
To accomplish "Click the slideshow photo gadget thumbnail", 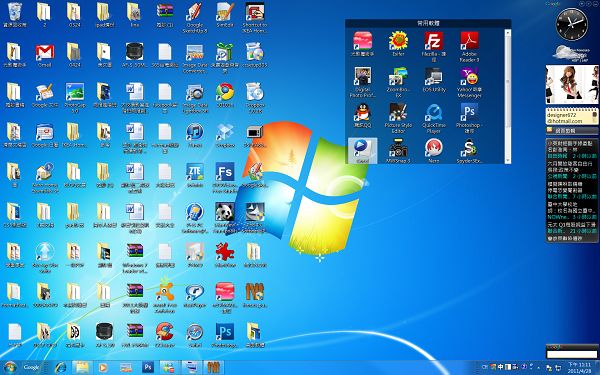I will [572, 85].
